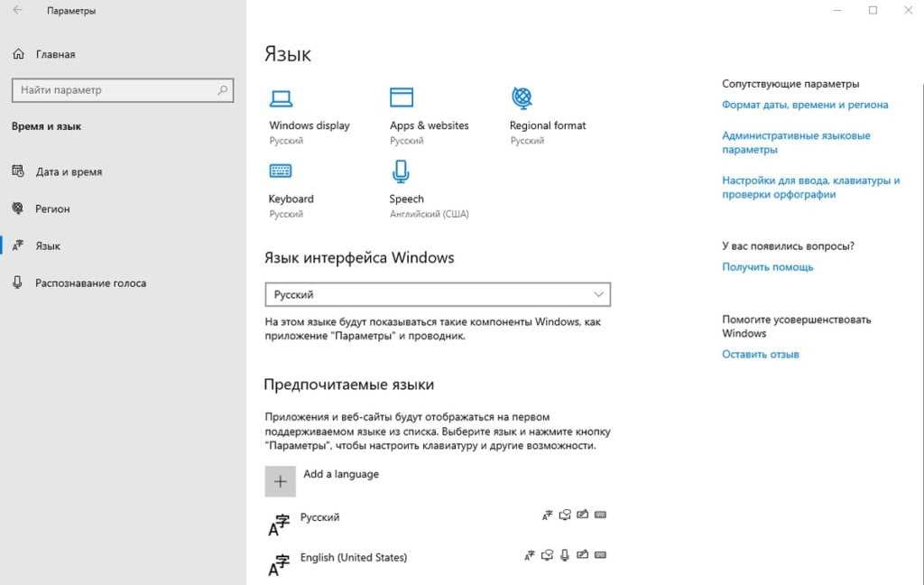Open Speech microphone tile icon
The image size is (924, 585).
coord(401,172)
